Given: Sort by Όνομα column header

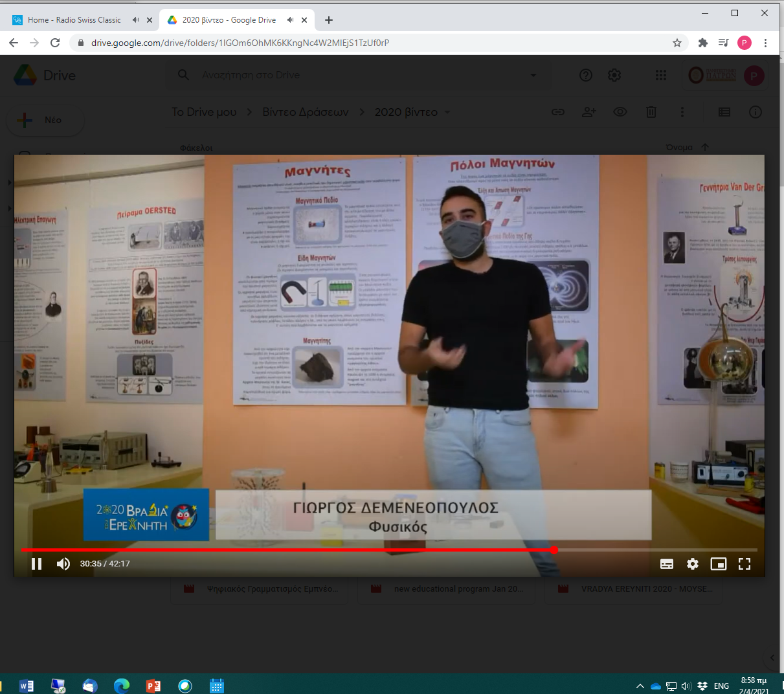Looking at the screenshot, I should click(x=679, y=148).
